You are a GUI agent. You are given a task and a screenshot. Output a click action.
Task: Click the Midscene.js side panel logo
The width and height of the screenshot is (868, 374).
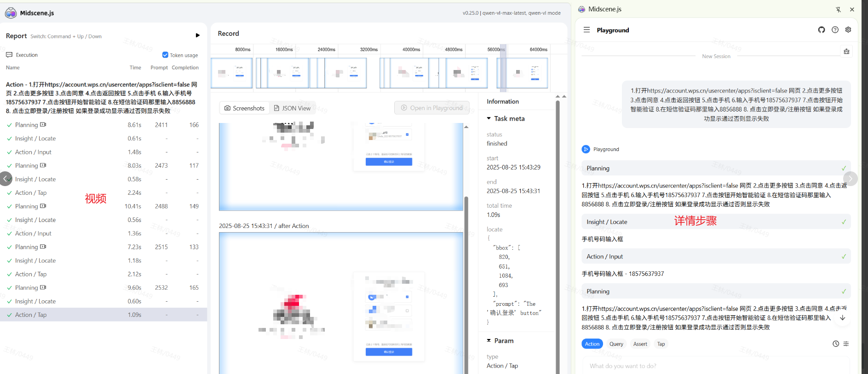[582, 9]
